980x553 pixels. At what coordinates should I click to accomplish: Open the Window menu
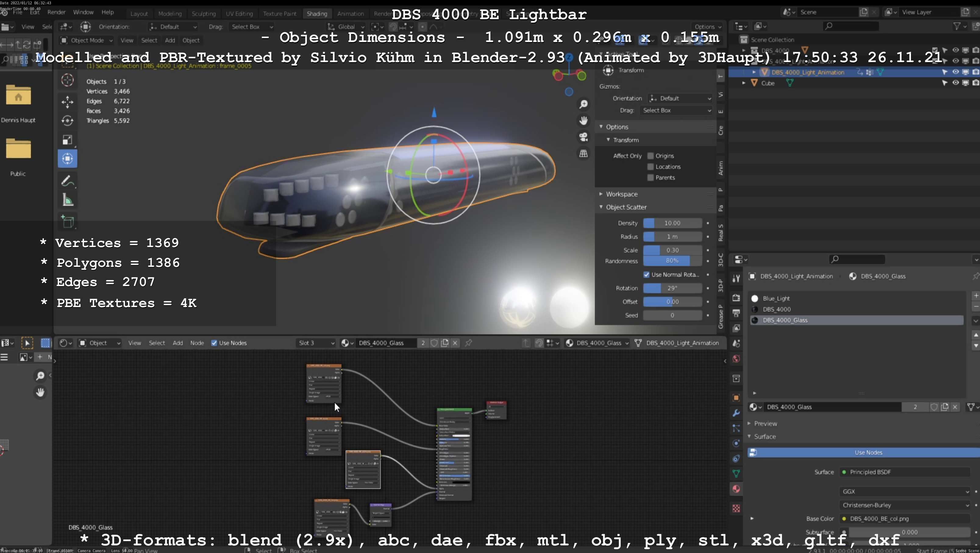pyautogui.click(x=83, y=12)
